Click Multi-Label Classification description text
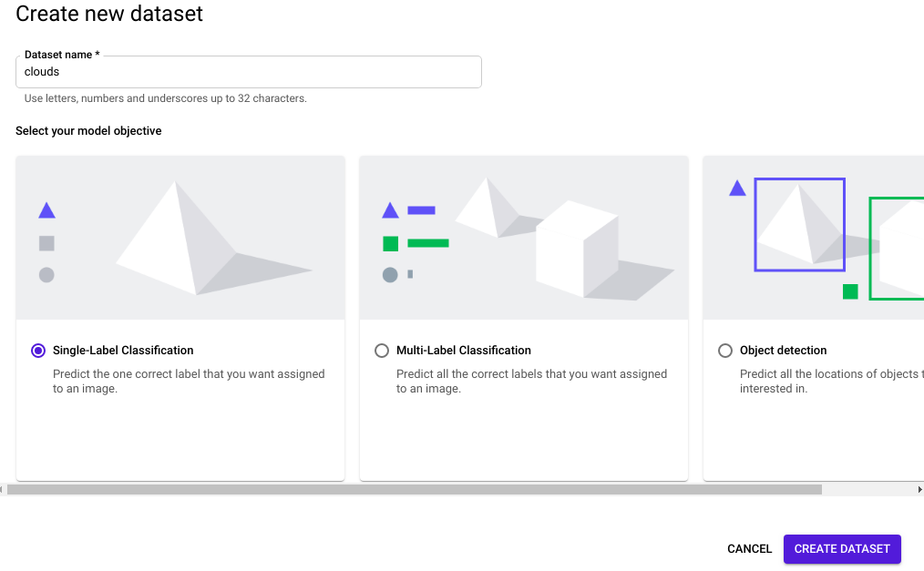 coord(531,382)
